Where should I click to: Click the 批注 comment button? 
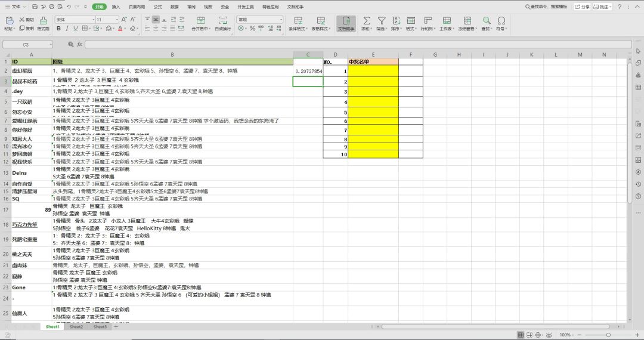tap(602, 7)
